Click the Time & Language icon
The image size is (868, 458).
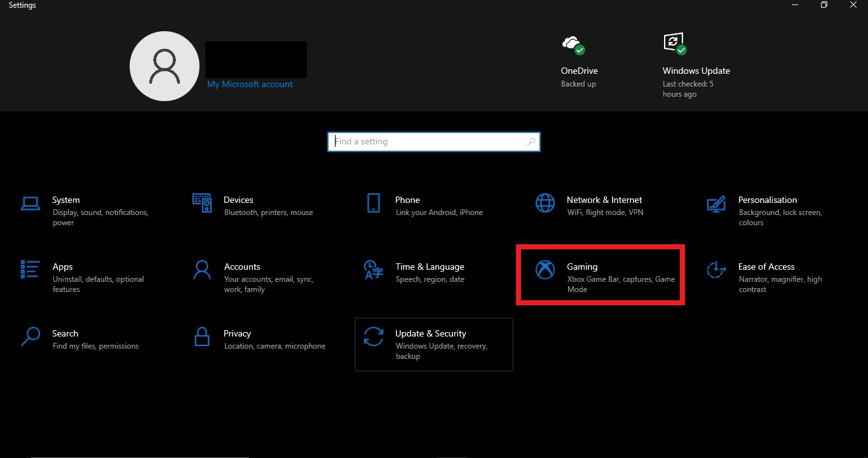coord(374,270)
